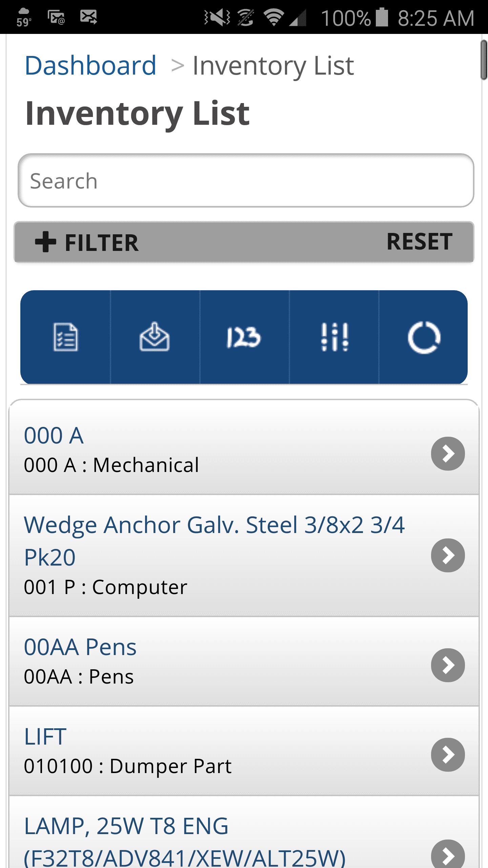Tap the circular refresh cycle icon
This screenshot has width=488, height=868.
click(x=424, y=337)
